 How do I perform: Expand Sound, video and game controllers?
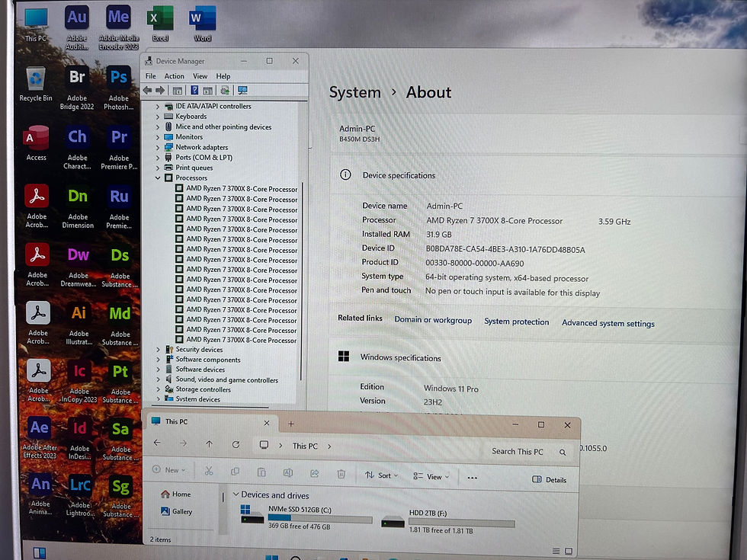(159, 379)
